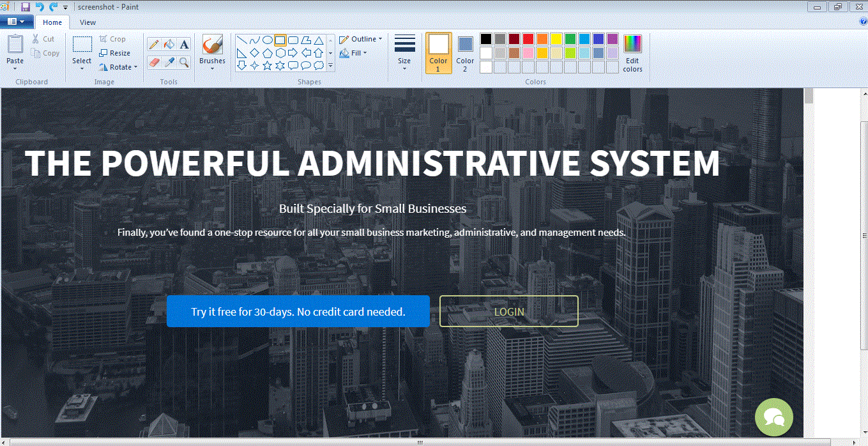Select the Eraser tool
Viewport: 868px width, 446px height.
[154, 62]
